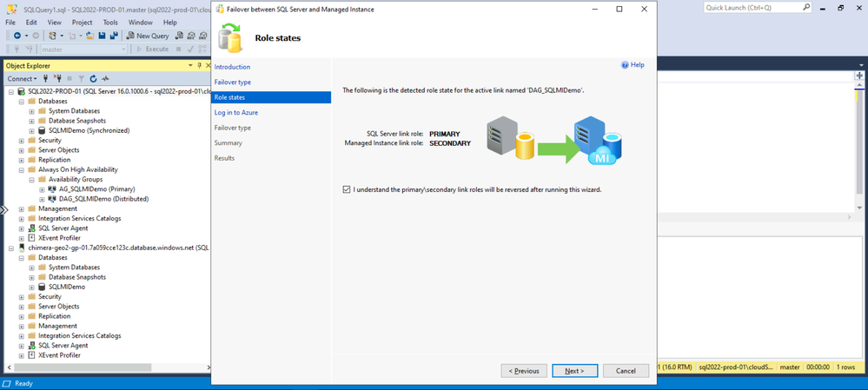Screen dimensions: 868x390
Task: Select the Role states wizard step
Action: coord(271,97)
